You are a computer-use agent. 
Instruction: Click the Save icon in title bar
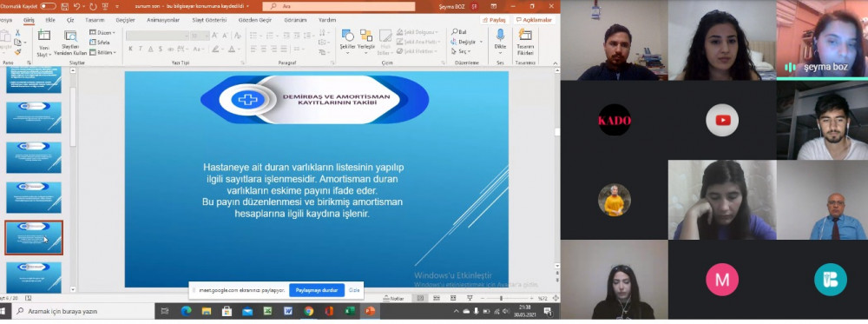(x=65, y=6)
